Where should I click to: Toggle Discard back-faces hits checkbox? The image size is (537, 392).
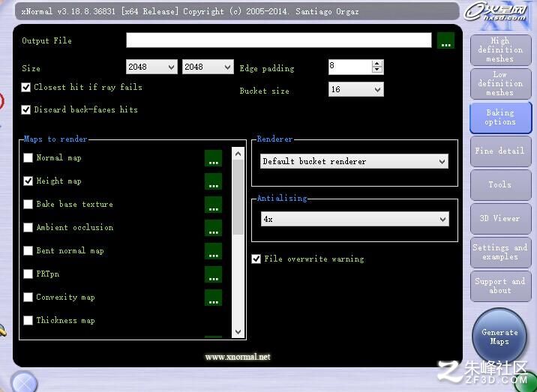click(26, 110)
